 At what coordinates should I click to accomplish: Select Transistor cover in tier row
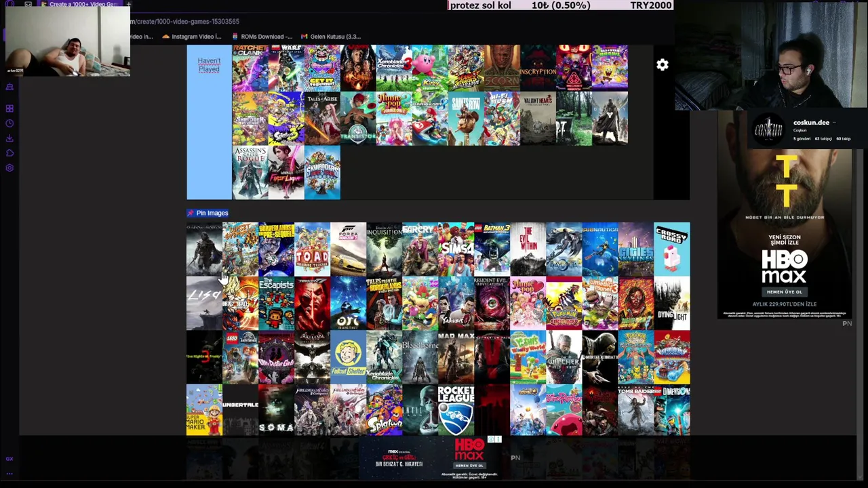point(358,119)
